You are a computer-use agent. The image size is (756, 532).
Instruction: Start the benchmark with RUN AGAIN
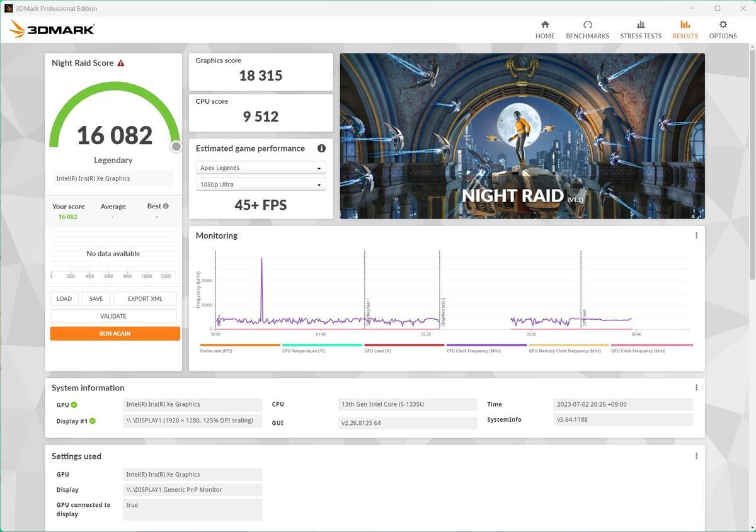115,334
